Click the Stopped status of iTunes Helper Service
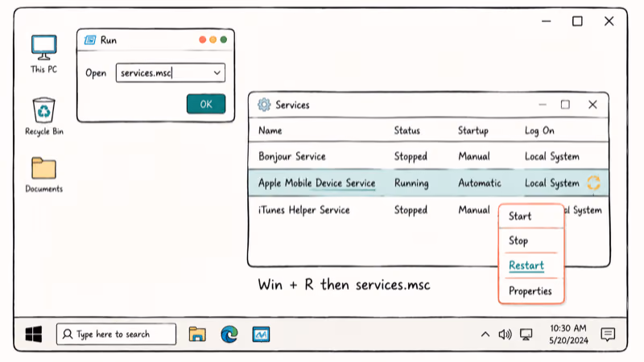This screenshot has width=644, height=362. click(x=411, y=210)
